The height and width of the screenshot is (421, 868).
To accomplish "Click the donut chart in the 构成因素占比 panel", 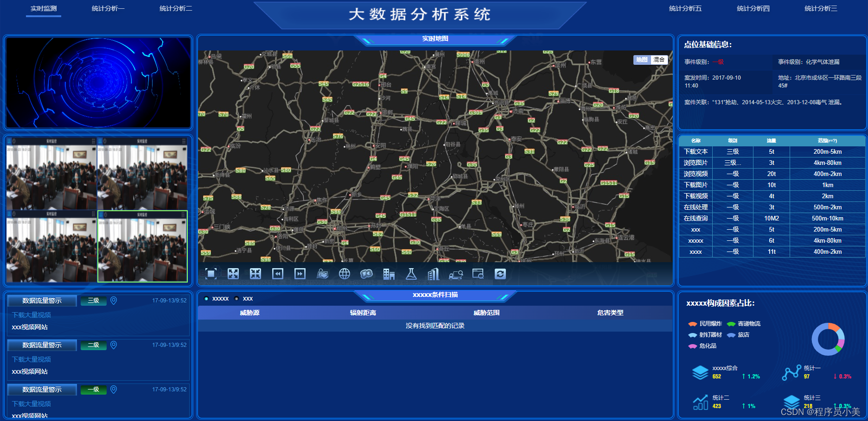I will 828,339.
